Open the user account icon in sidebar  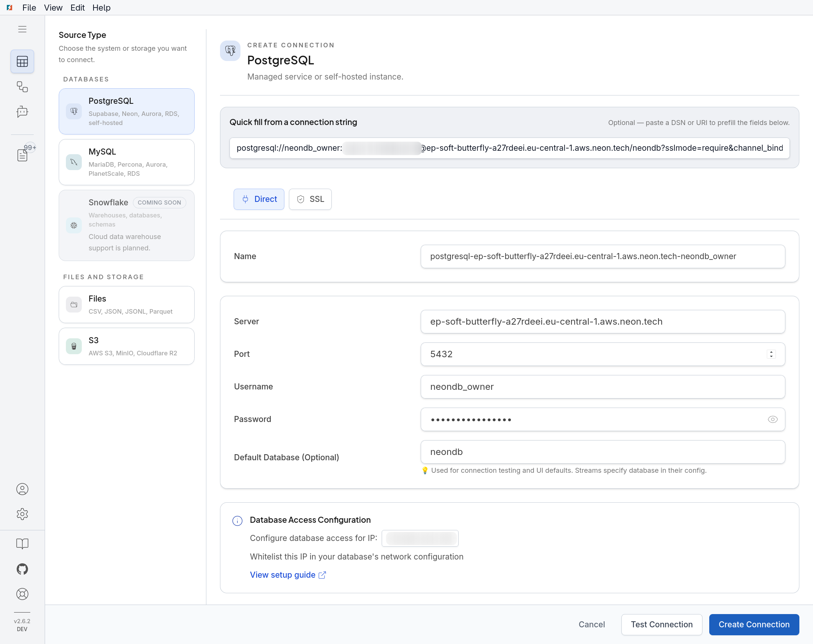pos(22,489)
